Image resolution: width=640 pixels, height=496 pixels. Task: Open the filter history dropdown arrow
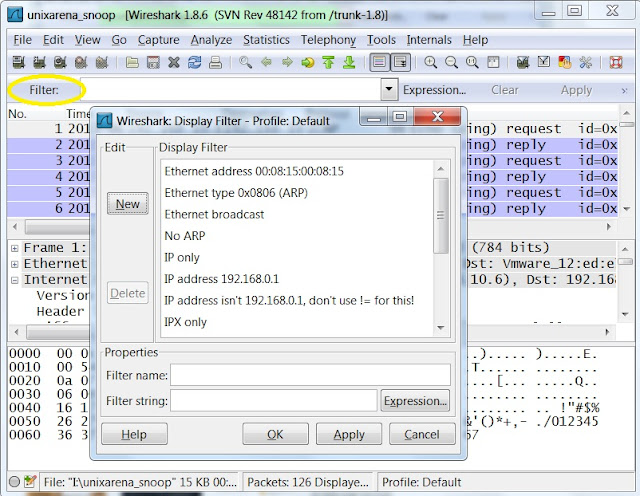[389, 89]
